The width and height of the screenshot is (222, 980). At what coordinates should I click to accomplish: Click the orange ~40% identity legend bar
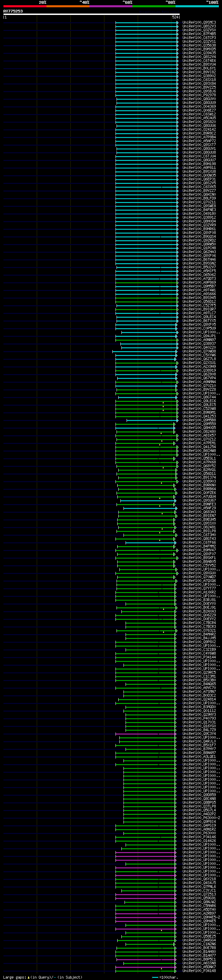pos(68,6)
